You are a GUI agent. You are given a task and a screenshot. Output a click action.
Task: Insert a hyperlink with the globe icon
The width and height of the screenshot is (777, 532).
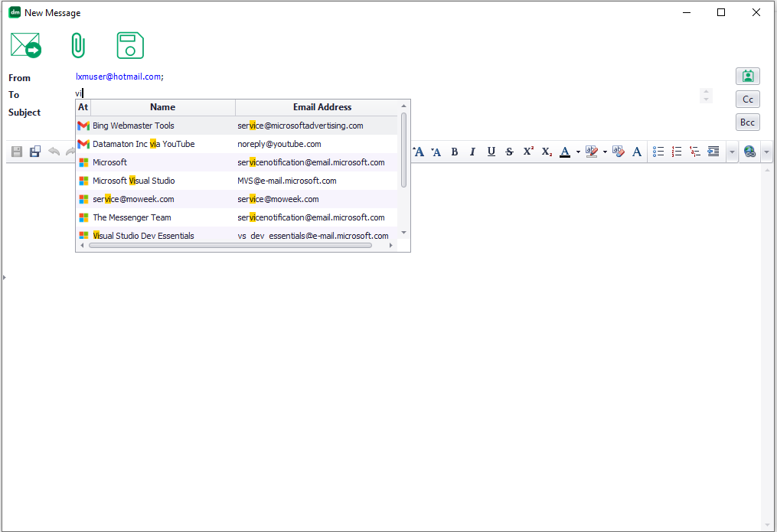(x=749, y=152)
